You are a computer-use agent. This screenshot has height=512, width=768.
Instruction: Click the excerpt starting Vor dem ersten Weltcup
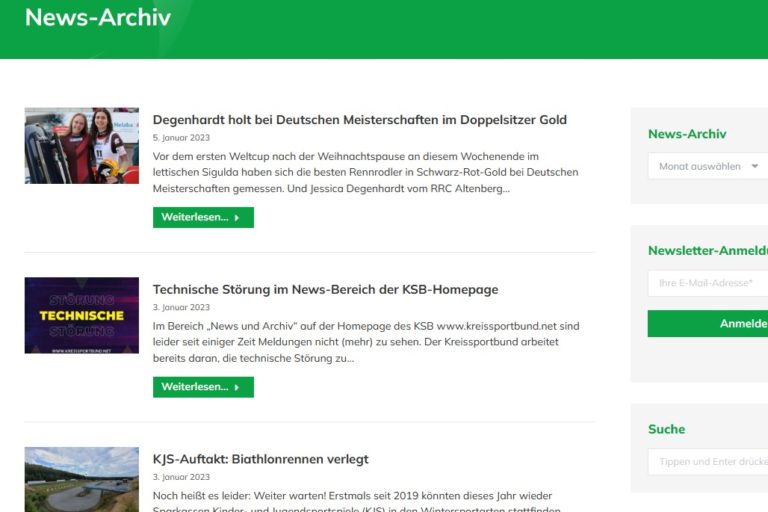[x=365, y=172]
